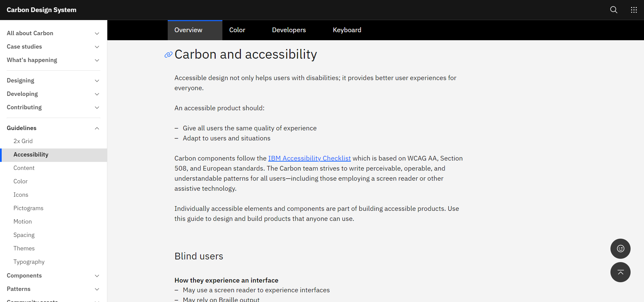Image resolution: width=644 pixels, height=302 pixels.
Task: Open the IBM Accessibility Checklist link
Action: tap(309, 158)
